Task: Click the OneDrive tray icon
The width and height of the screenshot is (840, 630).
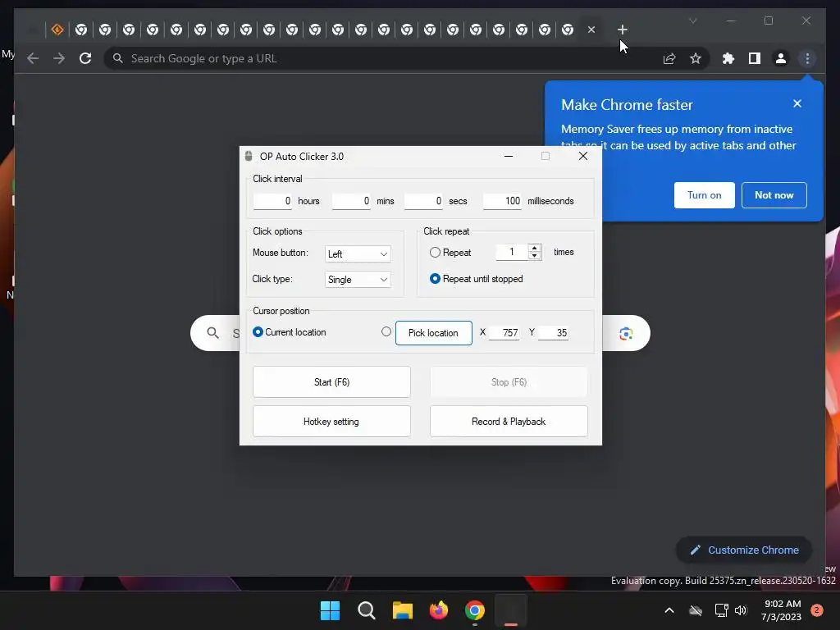Action: pos(696,610)
